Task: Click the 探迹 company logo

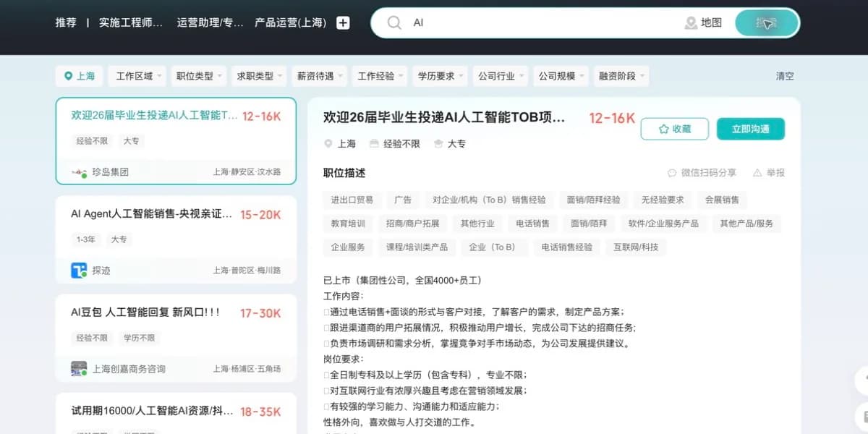Action: click(79, 271)
